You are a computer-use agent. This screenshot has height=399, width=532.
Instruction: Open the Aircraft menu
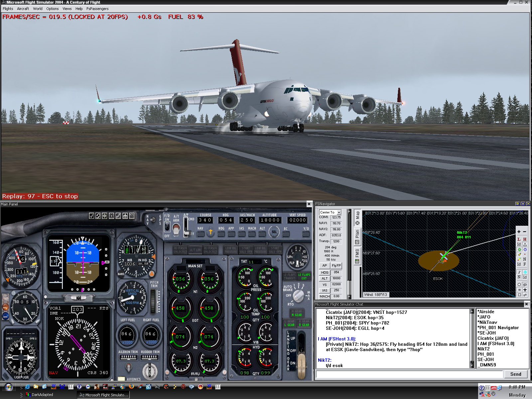(x=23, y=9)
